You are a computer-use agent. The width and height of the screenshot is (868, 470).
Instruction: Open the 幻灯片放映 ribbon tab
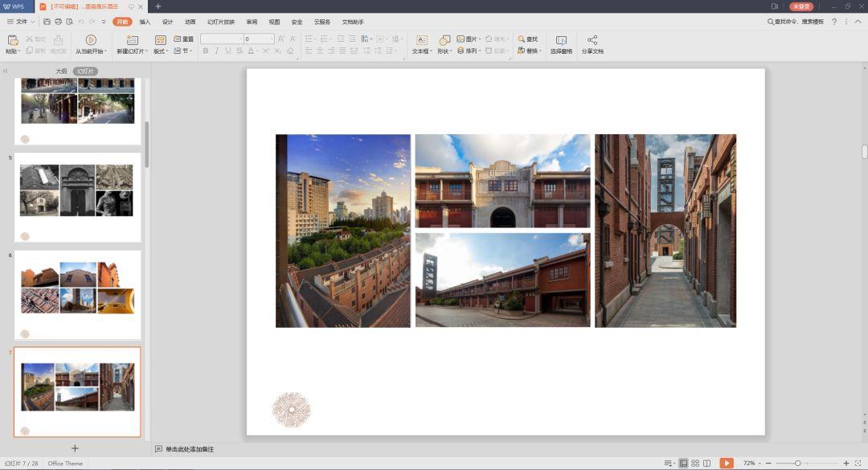click(221, 22)
